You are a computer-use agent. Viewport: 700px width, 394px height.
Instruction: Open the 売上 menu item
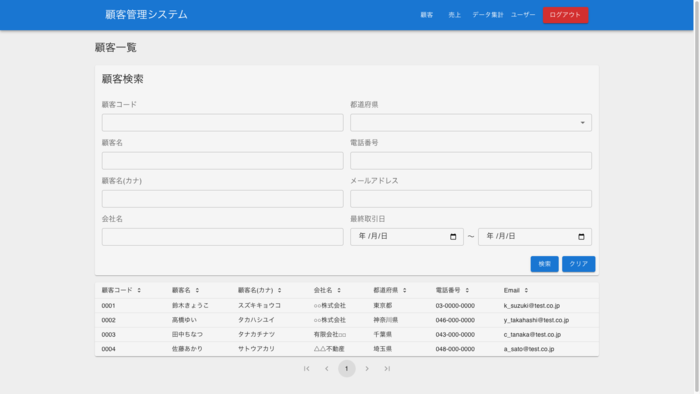pyautogui.click(x=454, y=15)
